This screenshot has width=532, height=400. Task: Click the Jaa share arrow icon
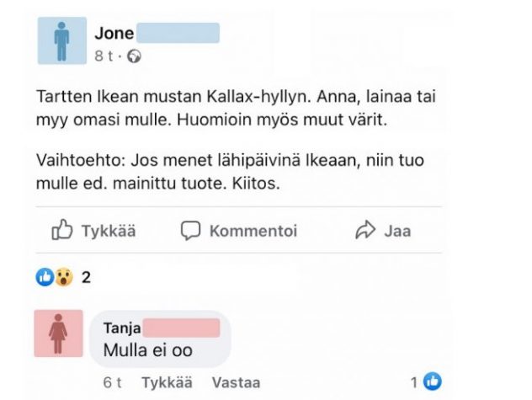coord(364,231)
